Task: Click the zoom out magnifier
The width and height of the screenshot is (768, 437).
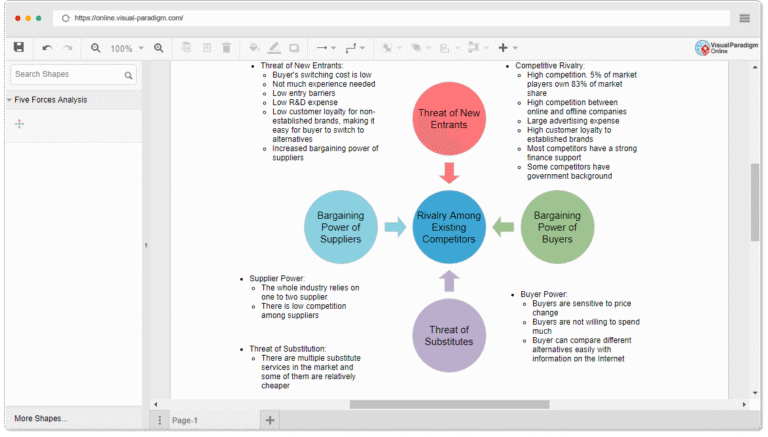Action: coord(96,48)
